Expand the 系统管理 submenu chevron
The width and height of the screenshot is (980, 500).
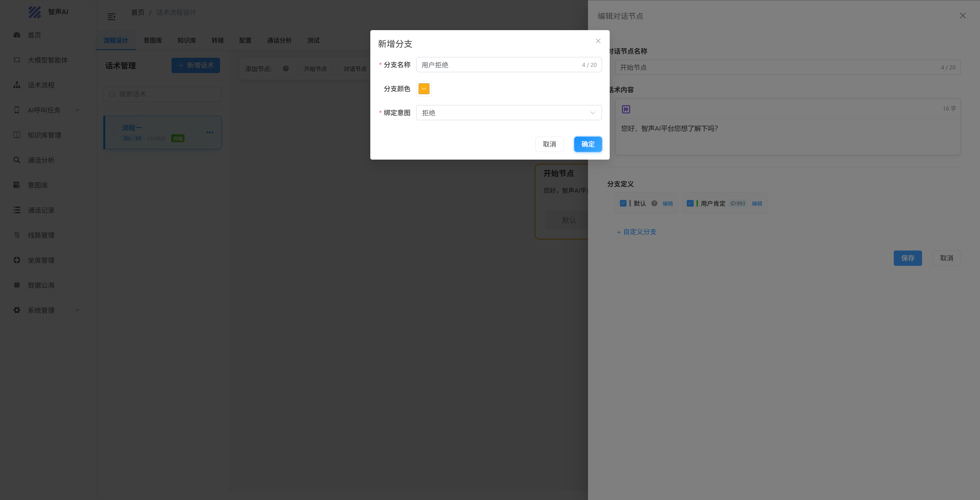(x=78, y=310)
